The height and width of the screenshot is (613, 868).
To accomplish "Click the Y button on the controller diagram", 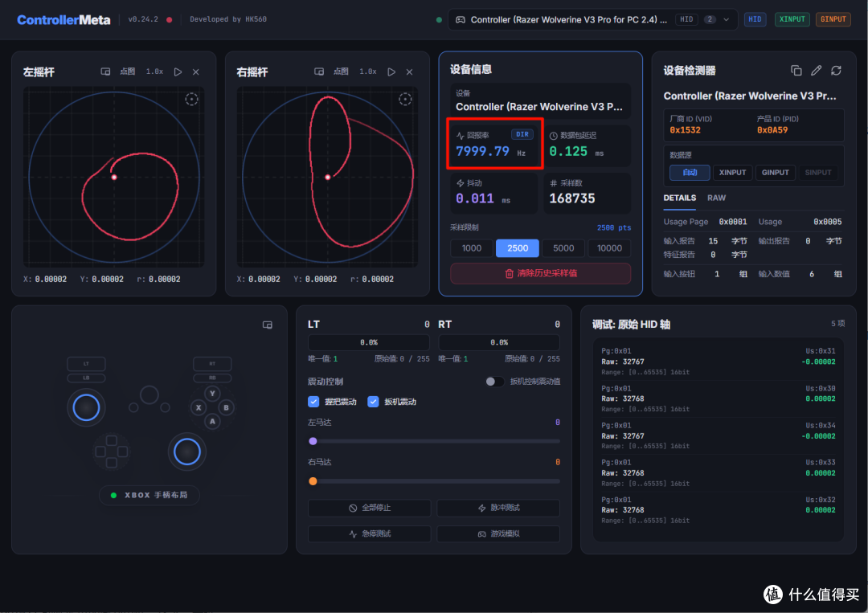I will pos(212,394).
